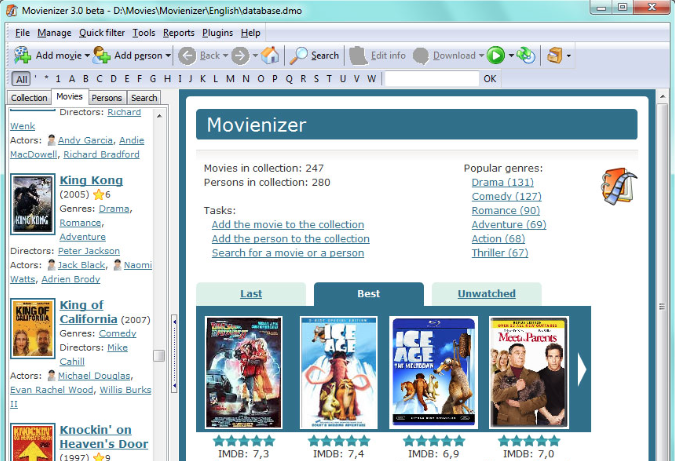
Task: Open the File menu
Action: tap(22, 33)
